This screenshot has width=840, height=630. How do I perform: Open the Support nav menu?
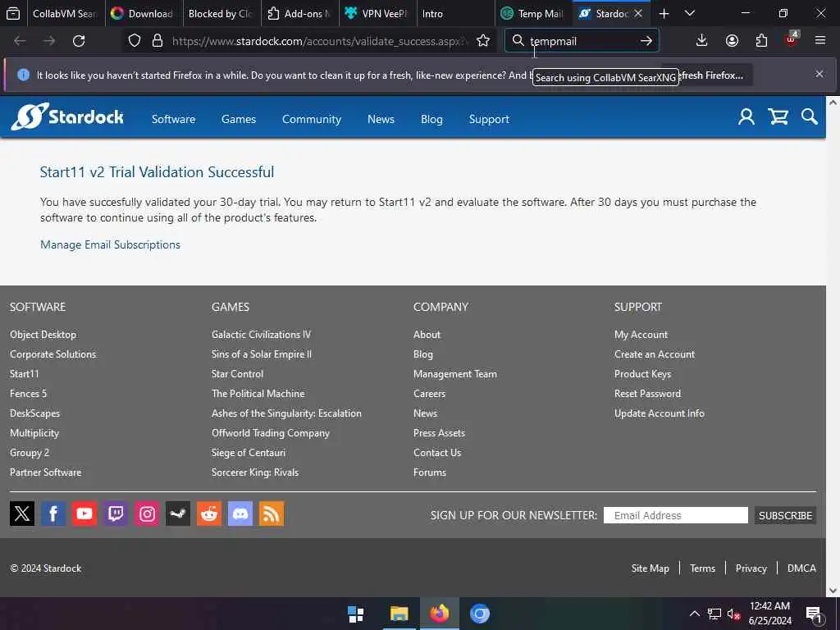[x=489, y=119]
